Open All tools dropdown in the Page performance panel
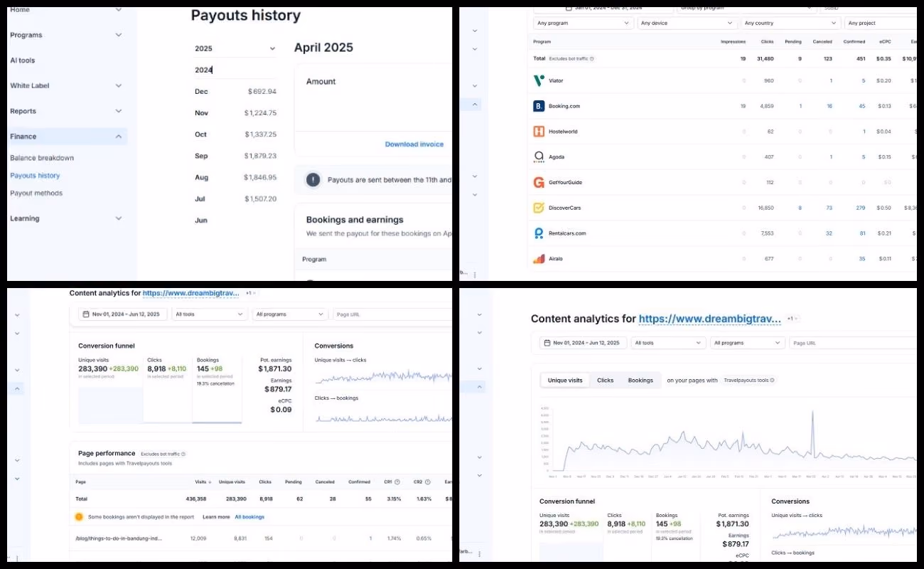The width and height of the screenshot is (924, 569). (209, 314)
